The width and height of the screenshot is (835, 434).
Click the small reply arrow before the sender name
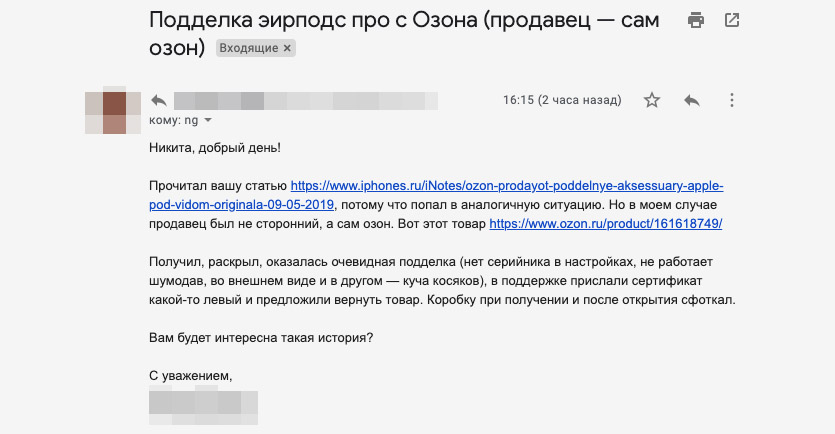pos(158,100)
